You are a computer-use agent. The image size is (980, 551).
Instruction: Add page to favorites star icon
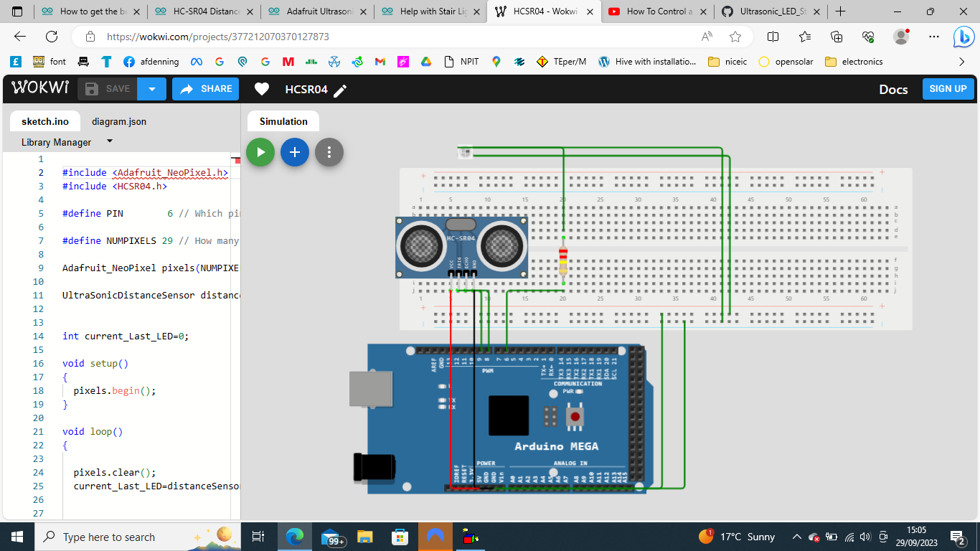(x=735, y=37)
